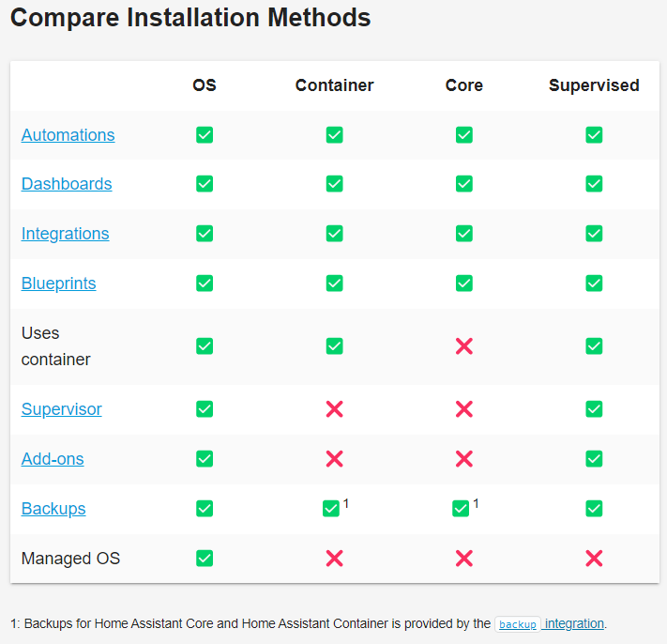Click the green check for OS Managed OS

coord(205,559)
